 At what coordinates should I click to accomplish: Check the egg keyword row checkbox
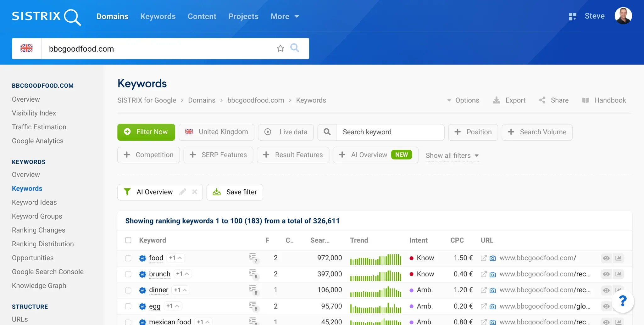[128, 306]
